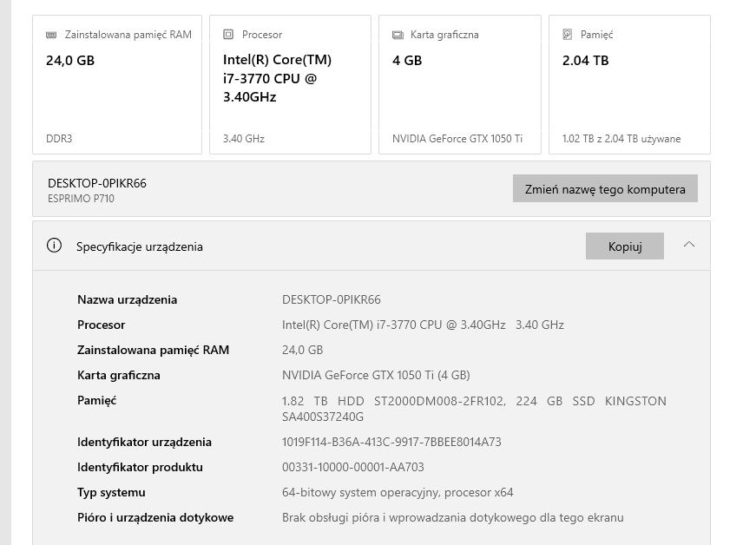
Task: Click the Nazwa urządzenia row label
Action: 128,299
